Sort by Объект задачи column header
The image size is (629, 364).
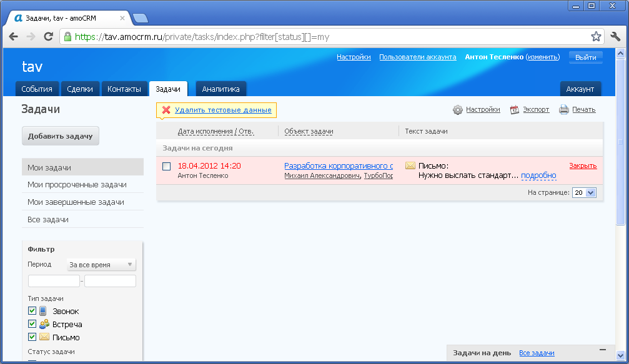309,131
